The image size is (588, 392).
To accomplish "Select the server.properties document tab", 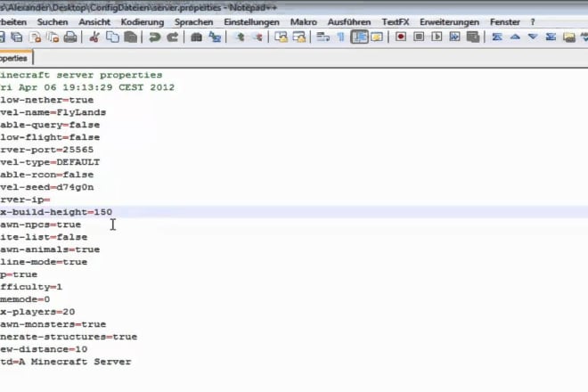I will point(15,58).
